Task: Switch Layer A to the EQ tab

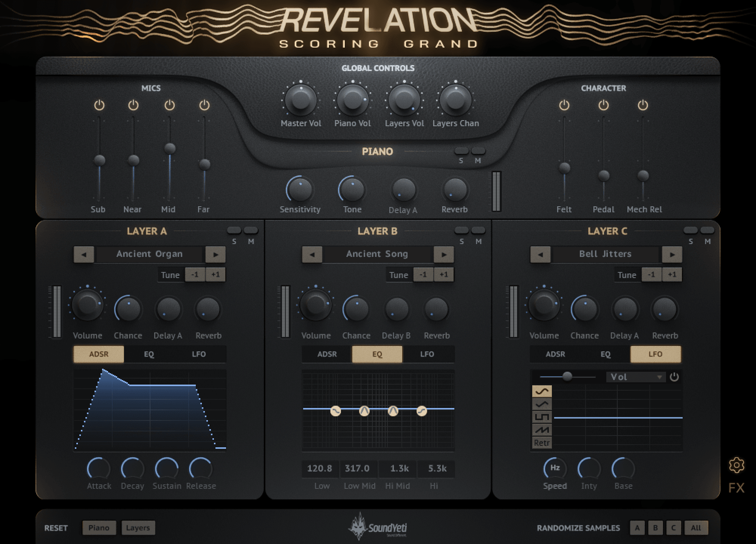Action: tap(149, 354)
